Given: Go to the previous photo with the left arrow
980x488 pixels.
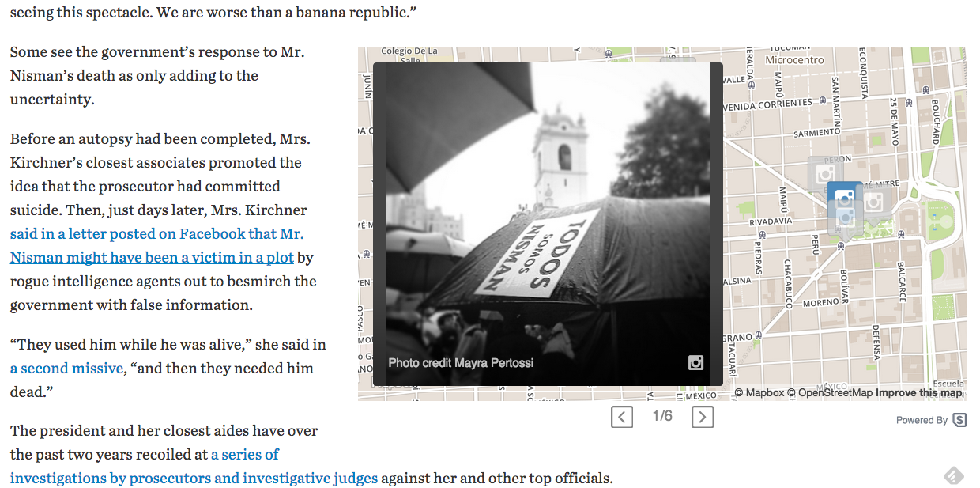Looking at the screenshot, I should 622,417.
